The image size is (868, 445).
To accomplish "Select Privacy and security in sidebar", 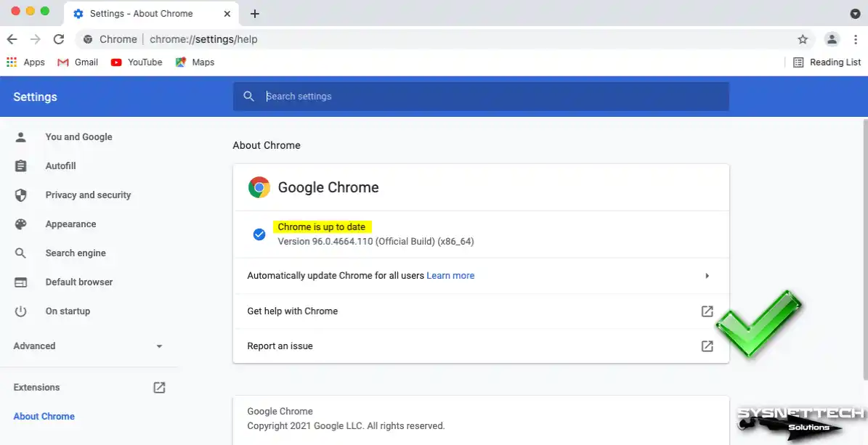I will pyautogui.click(x=88, y=195).
